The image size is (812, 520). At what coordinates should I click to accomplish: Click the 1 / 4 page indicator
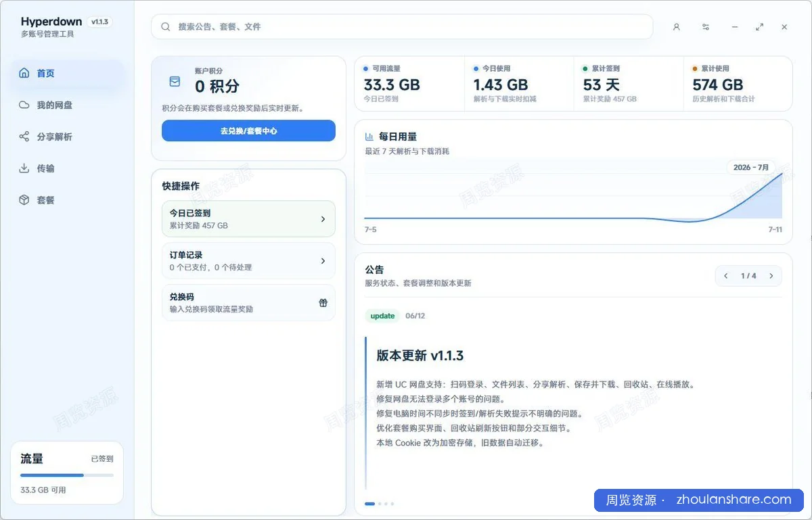click(748, 276)
